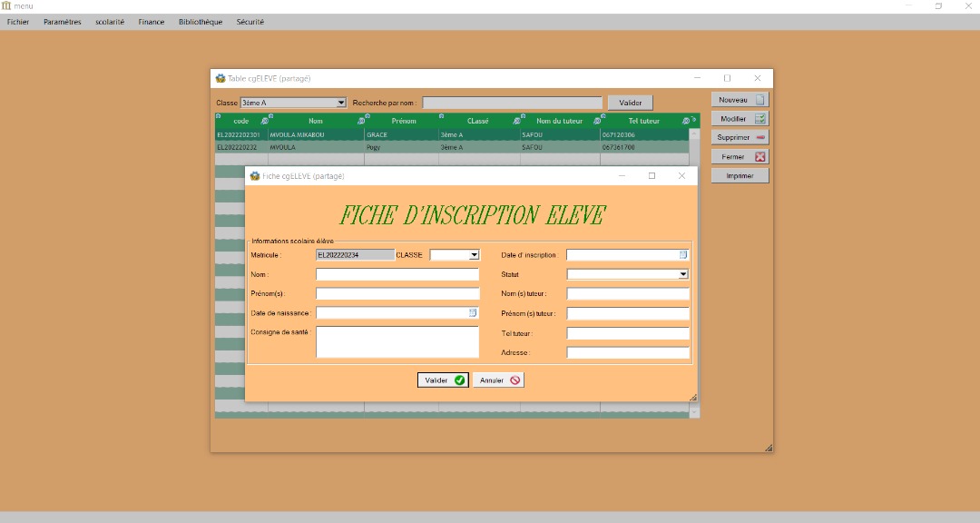Click the magnifier in the Nom du tuteur column
The width and height of the screenshot is (980, 523).
[597, 121]
